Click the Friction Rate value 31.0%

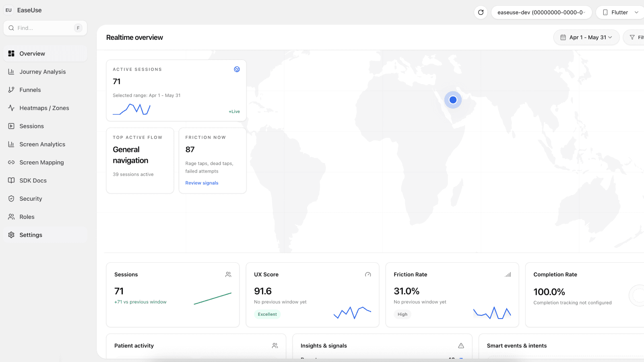point(407,291)
